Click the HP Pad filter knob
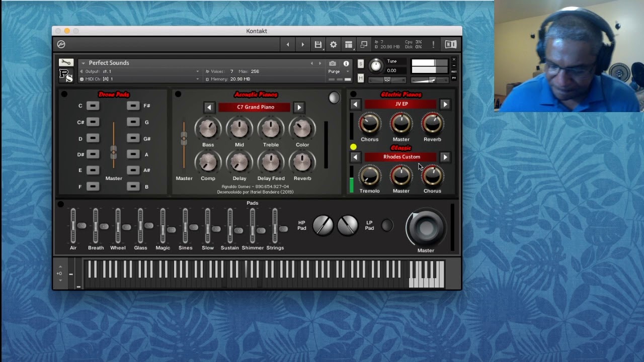Viewport: 644px width, 362px height. [x=323, y=225]
